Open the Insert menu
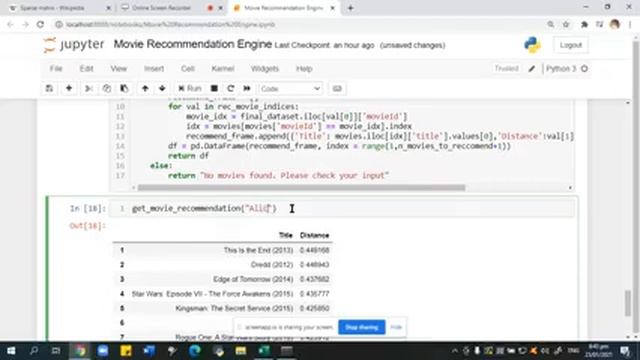The width and height of the screenshot is (640, 360). 154,69
